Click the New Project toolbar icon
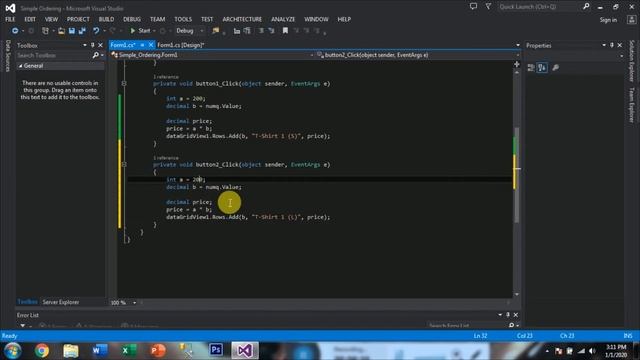Screen dimensions: 640x360 [45, 31]
